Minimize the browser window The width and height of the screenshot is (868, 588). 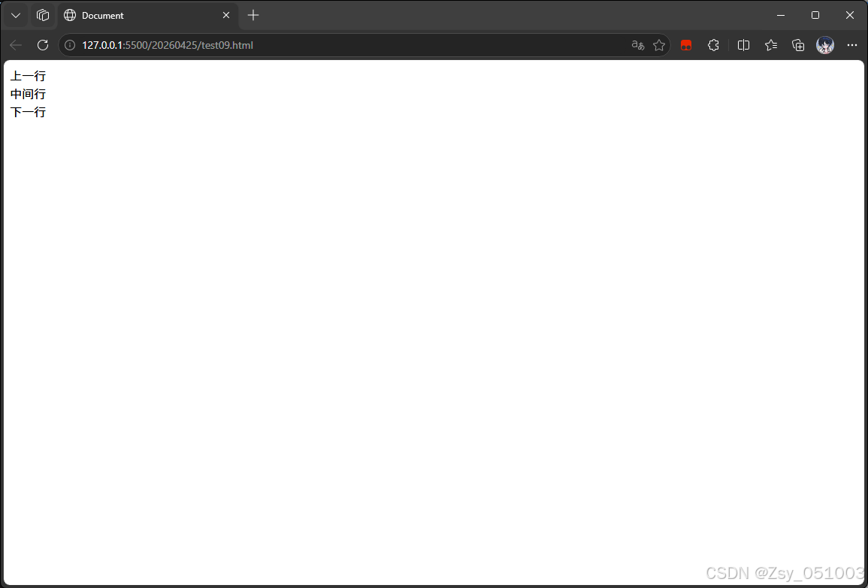tap(781, 16)
